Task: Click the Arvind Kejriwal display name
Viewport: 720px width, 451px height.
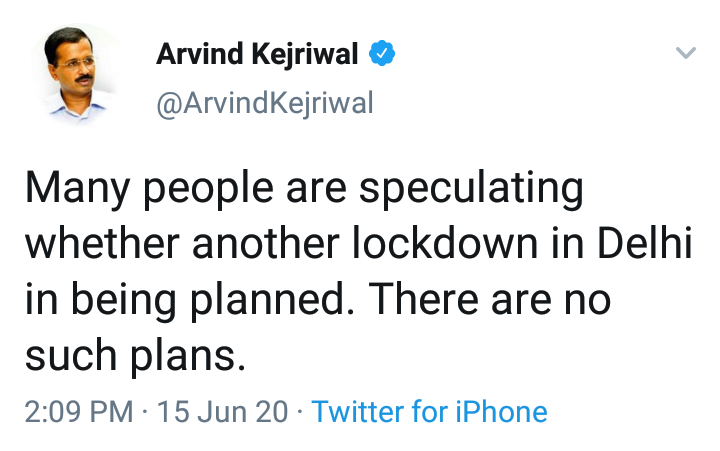Action: click(x=257, y=55)
